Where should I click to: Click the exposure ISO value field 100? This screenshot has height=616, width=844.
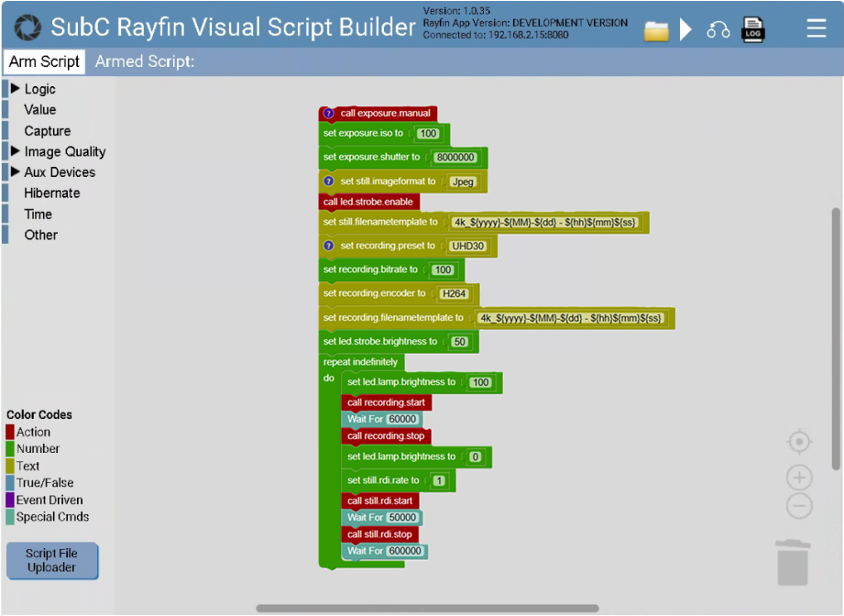click(427, 134)
